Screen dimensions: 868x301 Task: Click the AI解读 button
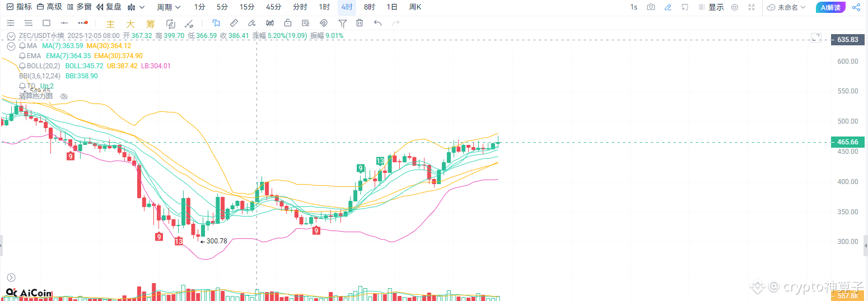point(830,7)
